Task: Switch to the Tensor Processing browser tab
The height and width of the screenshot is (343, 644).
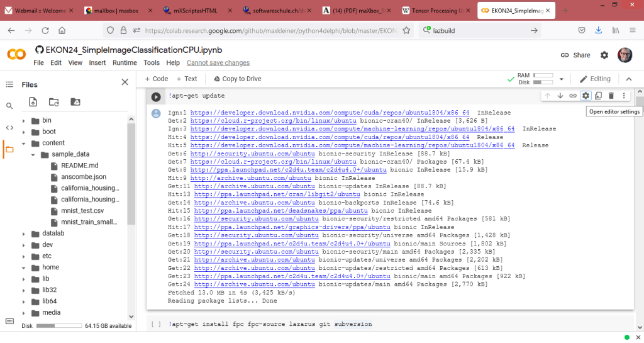Action: pyautogui.click(x=435, y=11)
